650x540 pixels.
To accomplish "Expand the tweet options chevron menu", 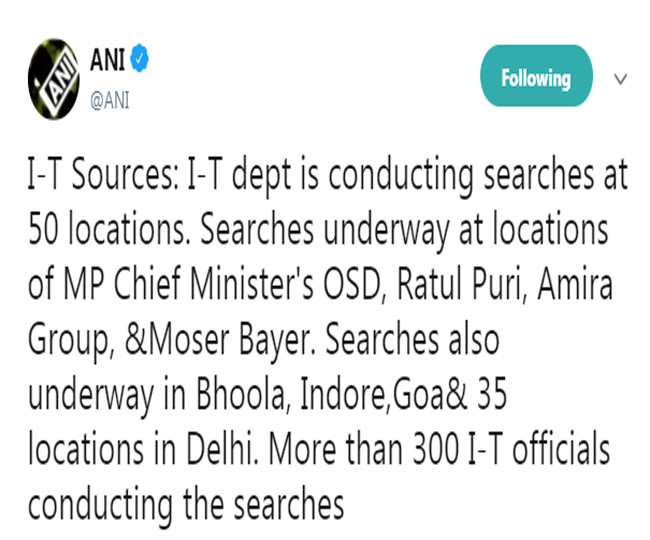I will tap(620, 79).
